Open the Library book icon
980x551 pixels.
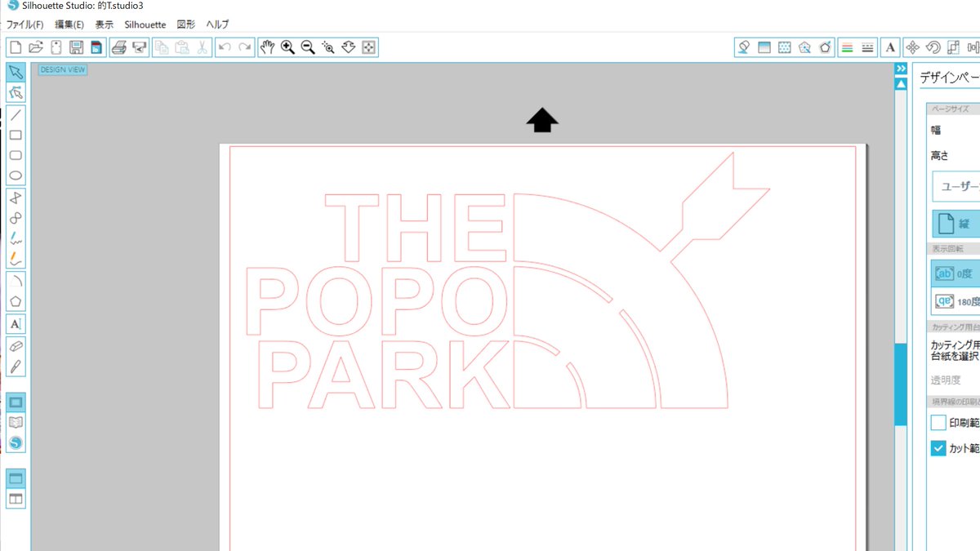(16, 422)
